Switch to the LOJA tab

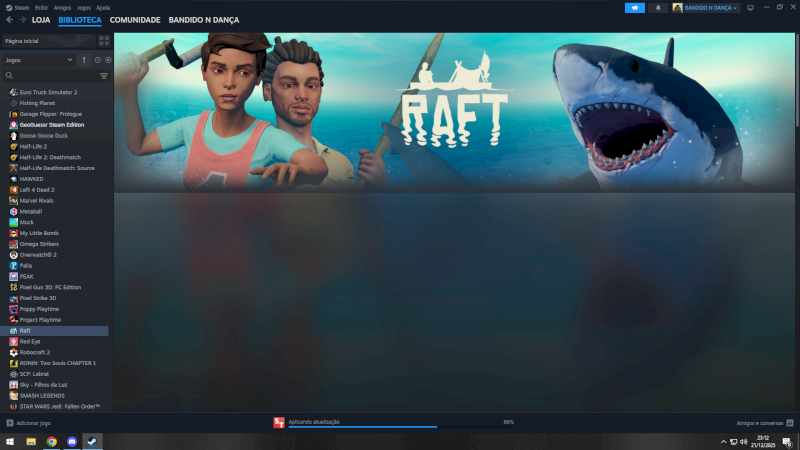(x=41, y=20)
